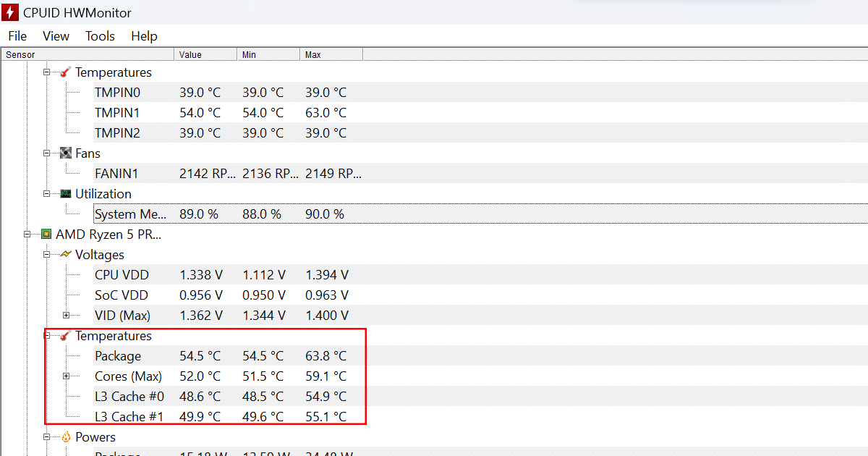Image resolution: width=868 pixels, height=456 pixels.
Task: Click the System Me... max value 90.0 %
Action: tap(325, 214)
